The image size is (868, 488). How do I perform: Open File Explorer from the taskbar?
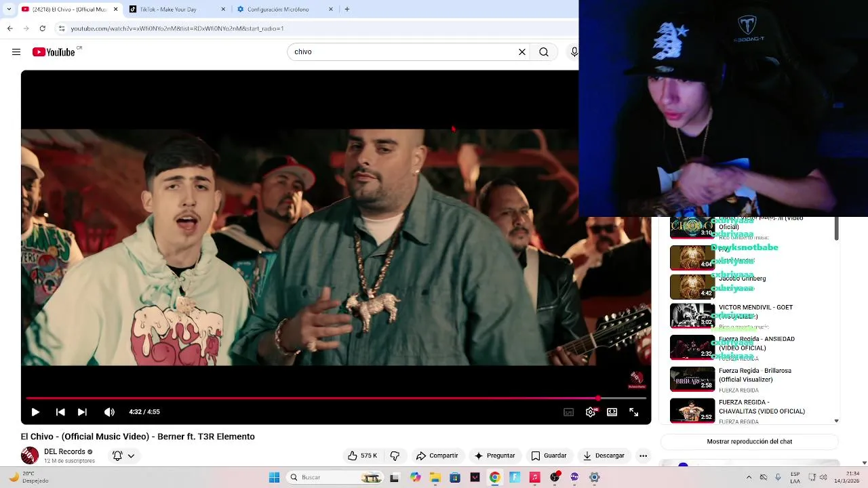435,477
